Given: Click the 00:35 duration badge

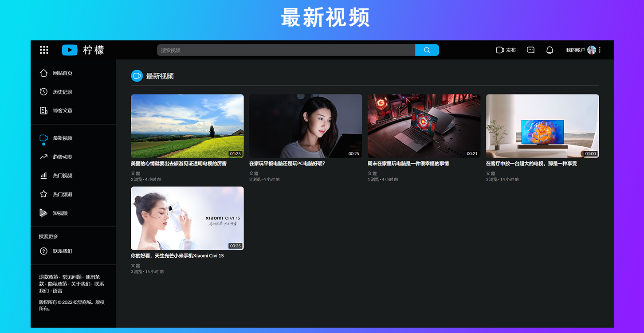Looking at the screenshot, I should [x=236, y=246].
